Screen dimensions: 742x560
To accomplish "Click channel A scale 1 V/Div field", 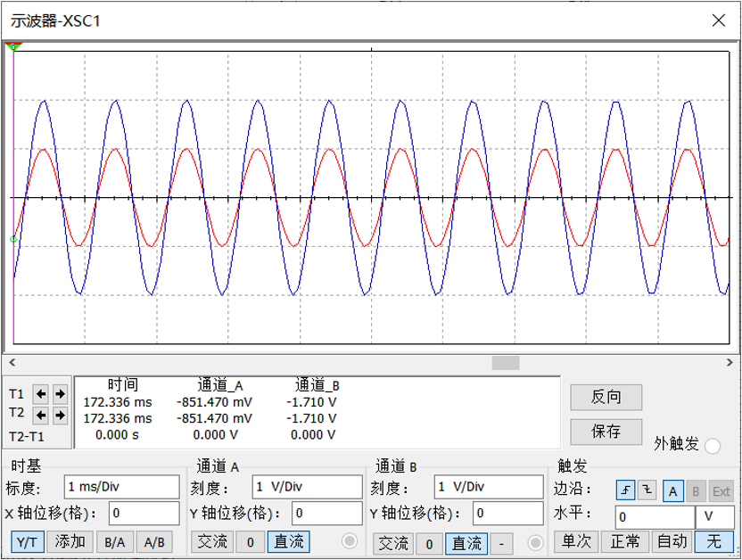I will click(x=307, y=487).
